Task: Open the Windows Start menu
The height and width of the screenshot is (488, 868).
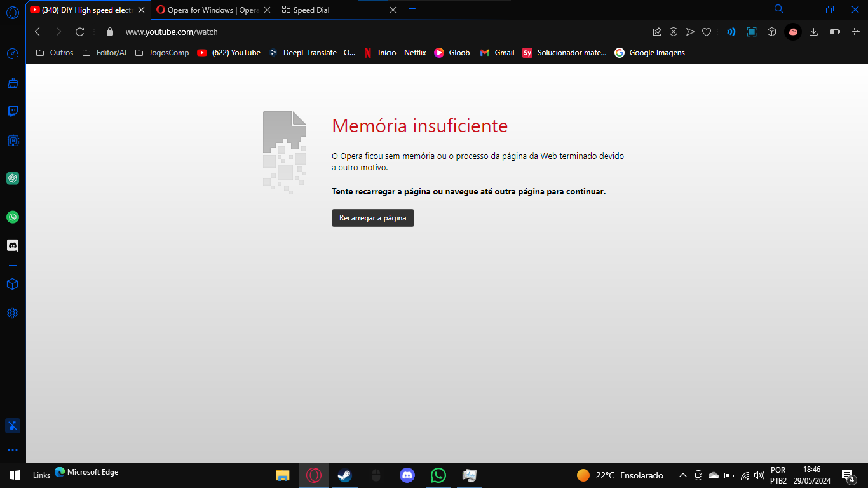Action: click(x=15, y=475)
